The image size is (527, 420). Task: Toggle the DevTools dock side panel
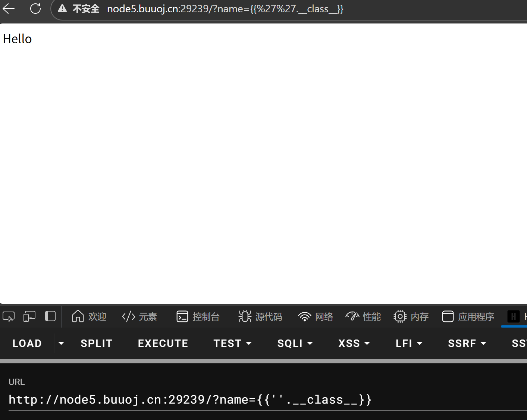pos(50,316)
